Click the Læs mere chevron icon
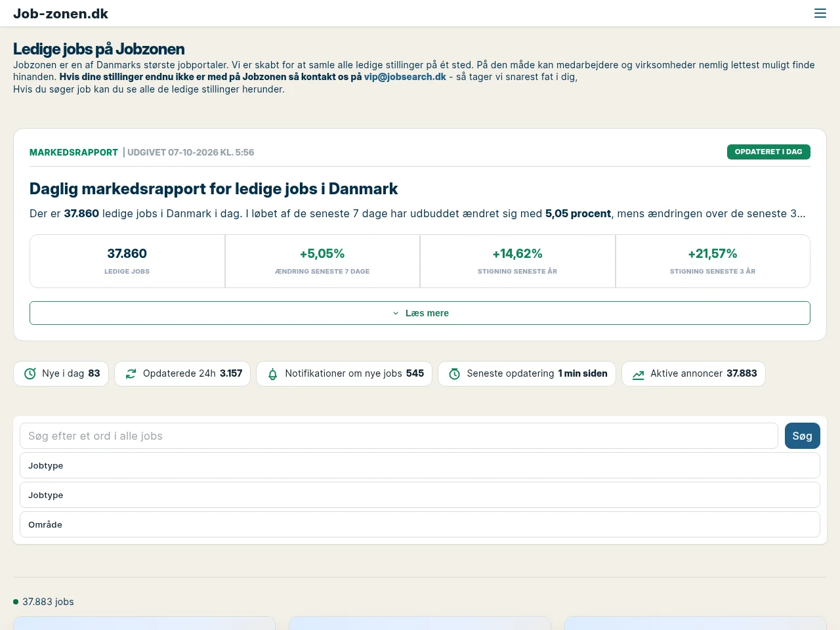Screen dimensions: 840x630 (396, 313)
